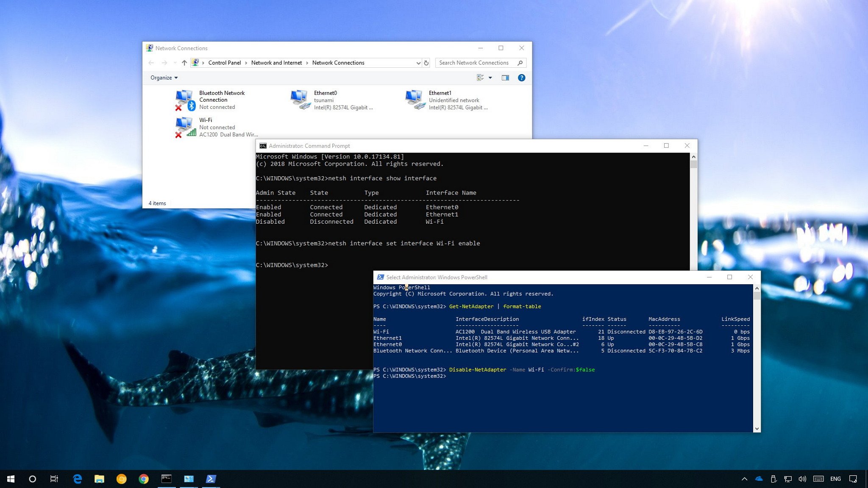Open Task View on the taskbar
Screen dimensions: 868x488
(x=54, y=479)
